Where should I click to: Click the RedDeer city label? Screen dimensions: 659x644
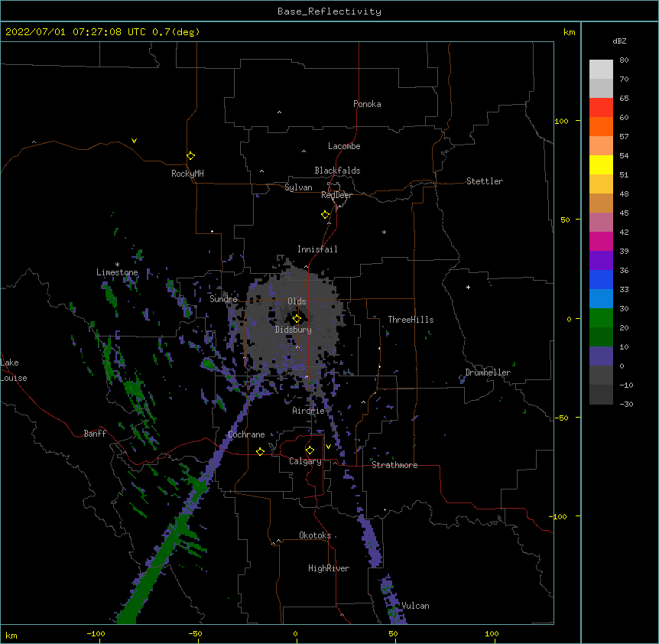336,195
